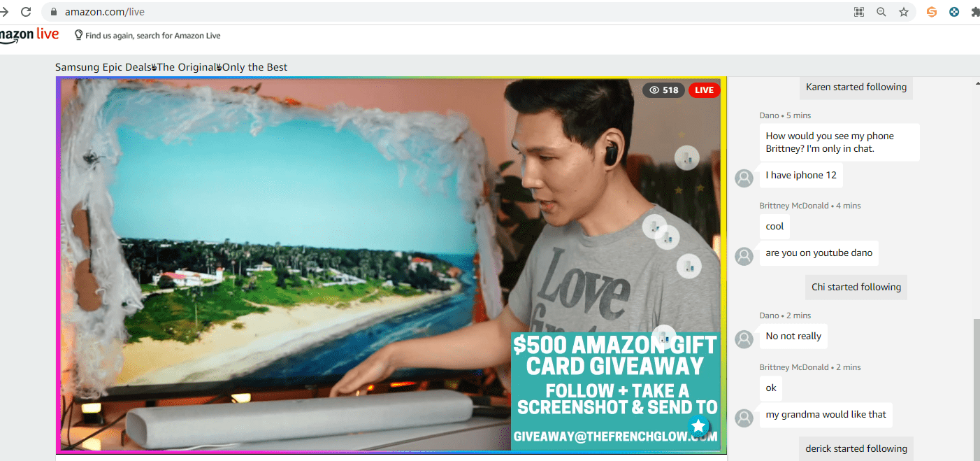This screenshot has width=980, height=461.
Task: Click the 'I have iphone 12' message
Action: tap(801, 176)
